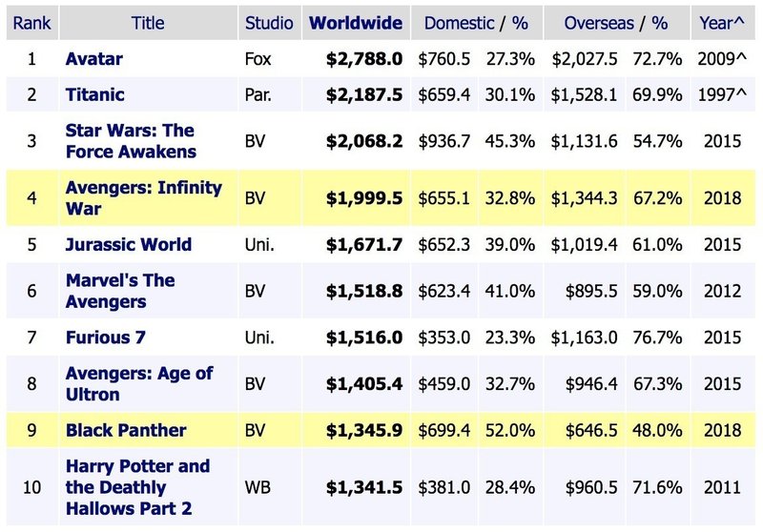The height and width of the screenshot is (532, 763).
Task: Select Avatar's $2,788.0 worldwide gross cell
Action: 364,59
